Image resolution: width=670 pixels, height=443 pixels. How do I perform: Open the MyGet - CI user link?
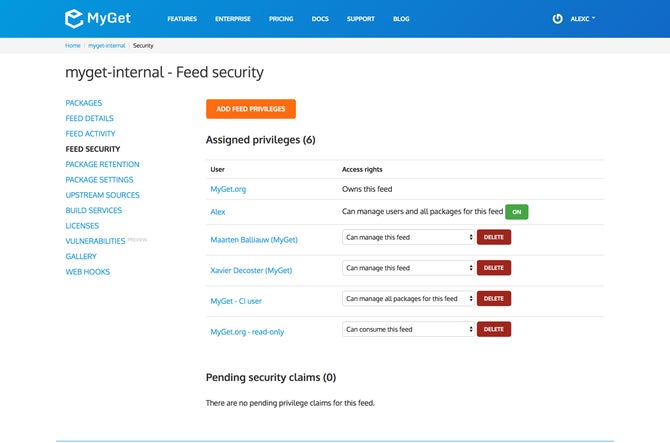click(236, 301)
